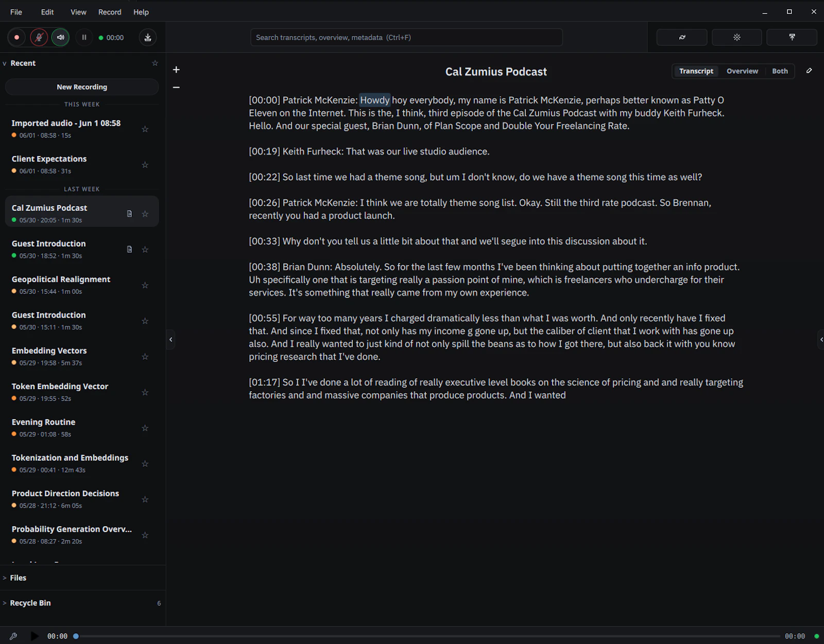
Task: Toggle the muted microphone button
Action: (x=39, y=38)
